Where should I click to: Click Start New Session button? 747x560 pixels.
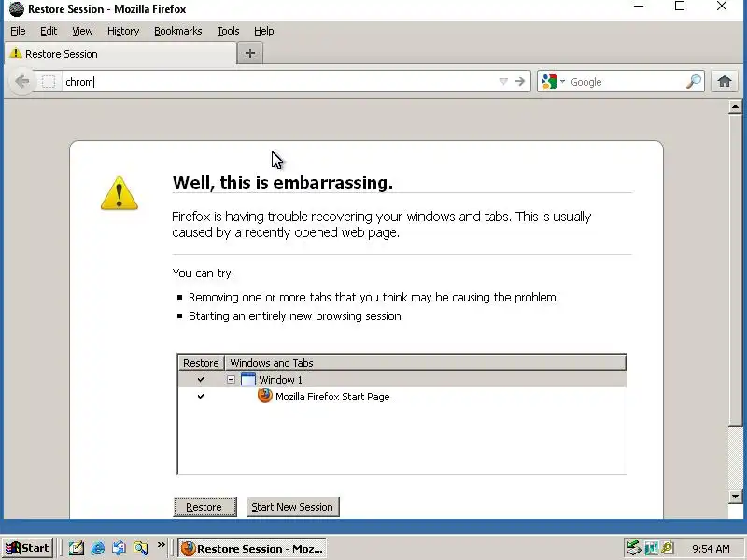point(292,507)
